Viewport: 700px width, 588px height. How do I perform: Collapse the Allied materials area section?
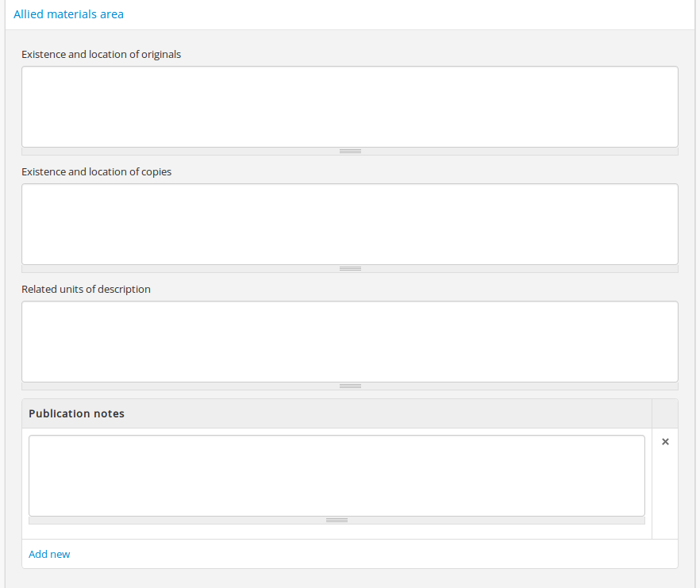(68, 14)
